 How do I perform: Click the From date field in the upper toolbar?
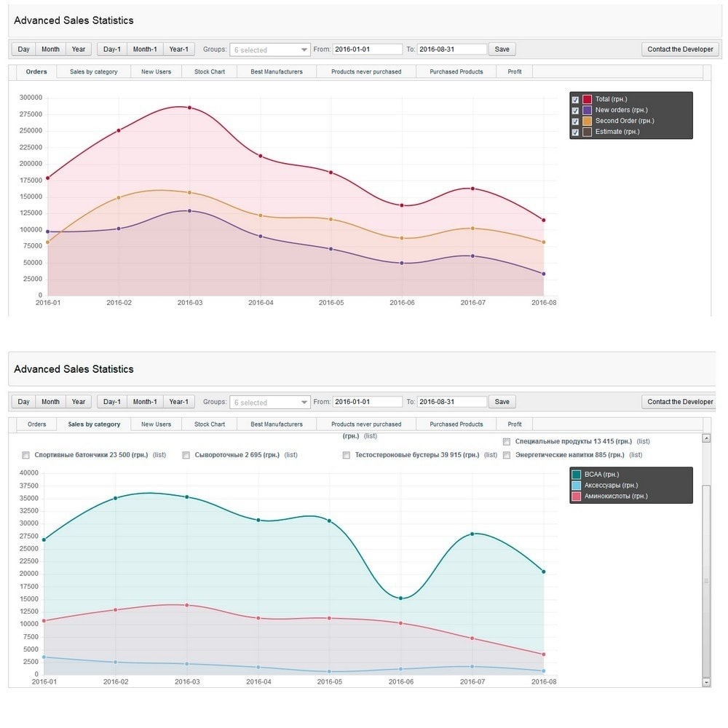point(367,50)
